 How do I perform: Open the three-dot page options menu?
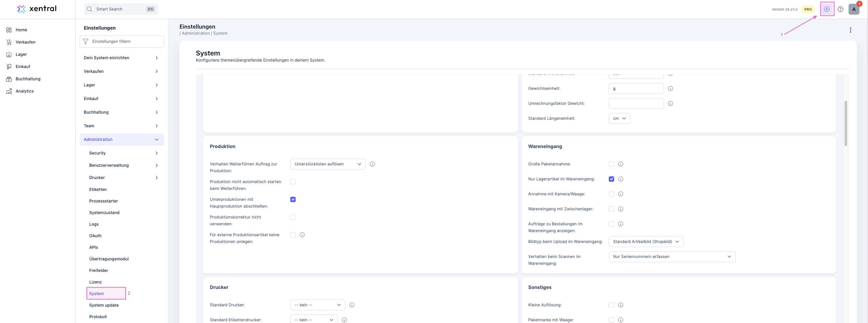850,30
